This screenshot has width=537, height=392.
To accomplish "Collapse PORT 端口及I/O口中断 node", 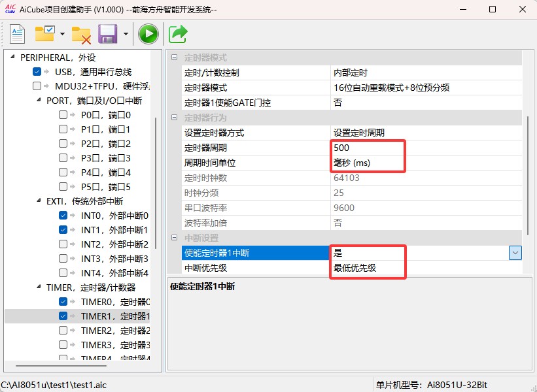I will point(39,100).
